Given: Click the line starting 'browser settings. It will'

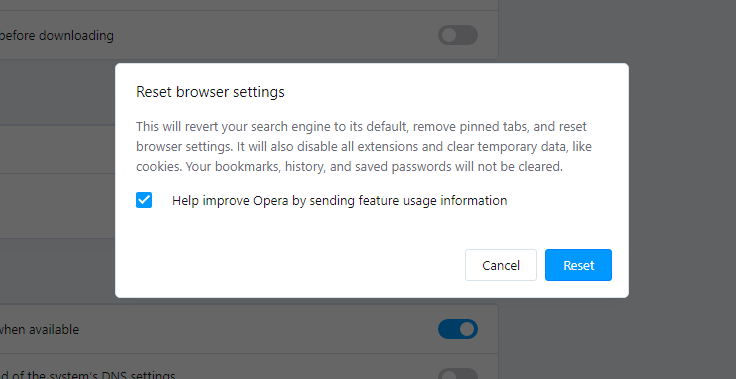Looking at the screenshot, I should [x=364, y=147].
